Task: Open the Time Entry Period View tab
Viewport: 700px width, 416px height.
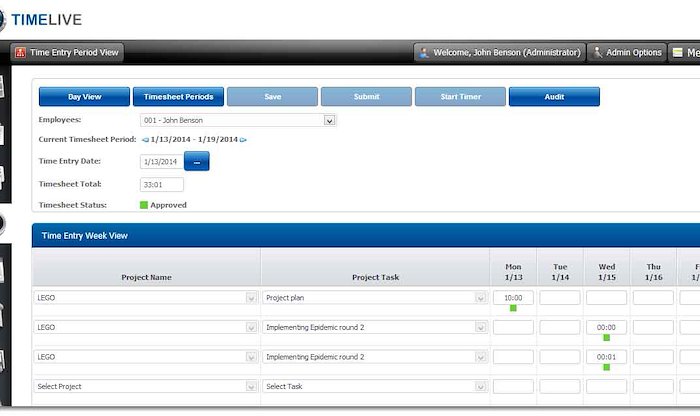Action: point(67,53)
